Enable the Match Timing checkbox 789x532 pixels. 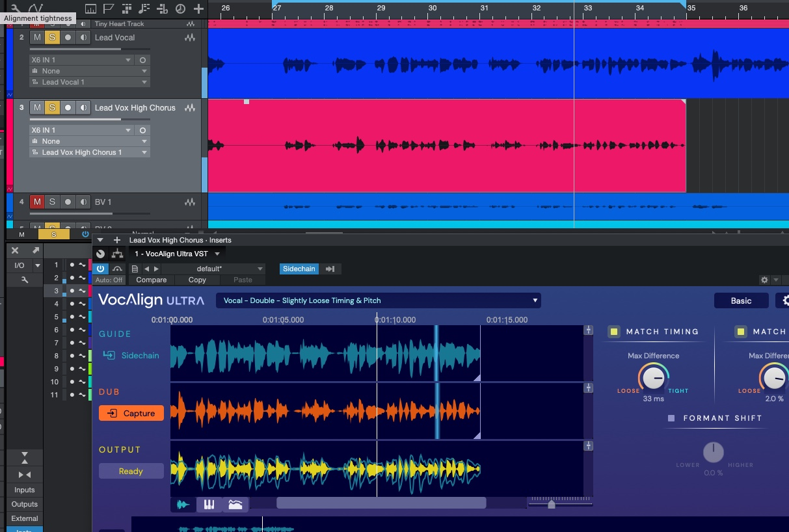(x=614, y=332)
